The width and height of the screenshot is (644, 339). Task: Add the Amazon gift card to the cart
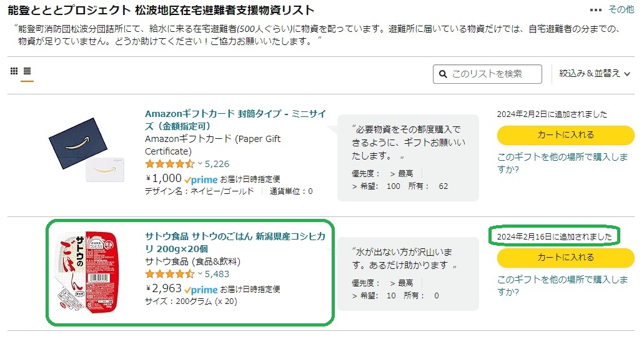(x=565, y=135)
